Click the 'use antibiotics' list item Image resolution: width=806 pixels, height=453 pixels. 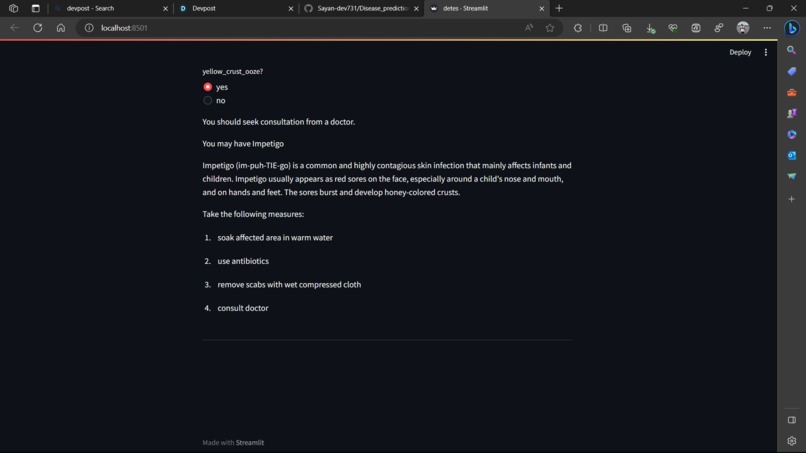(243, 261)
